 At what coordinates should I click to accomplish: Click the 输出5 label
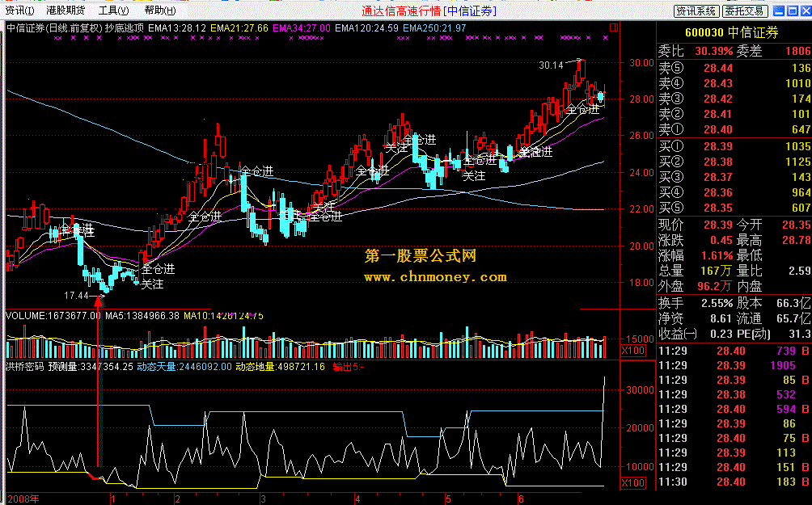point(348,367)
